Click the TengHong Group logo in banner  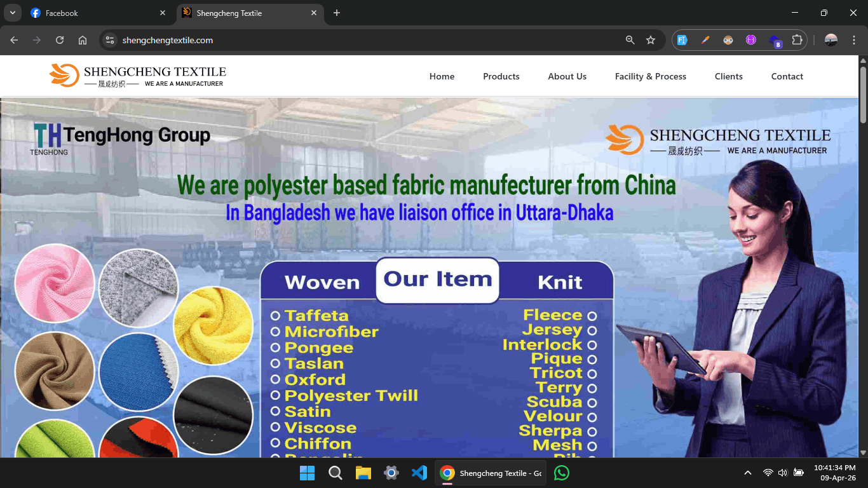point(120,139)
